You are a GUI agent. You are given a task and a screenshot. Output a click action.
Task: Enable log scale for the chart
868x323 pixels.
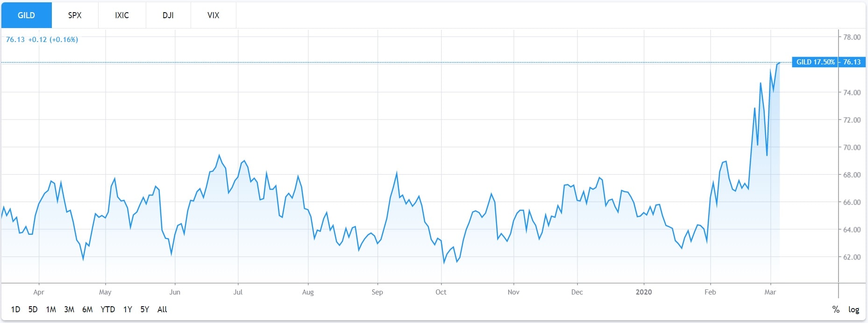pyautogui.click(x=854, y=309)
